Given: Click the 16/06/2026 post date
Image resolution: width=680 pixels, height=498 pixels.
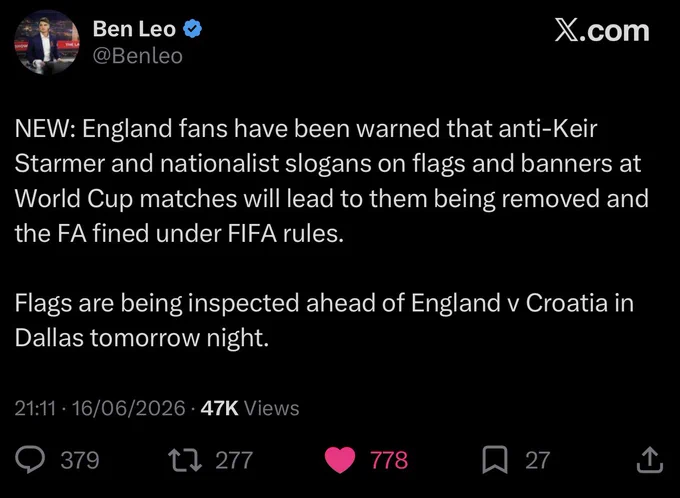Looking at the screenshot, I should 128,408.
